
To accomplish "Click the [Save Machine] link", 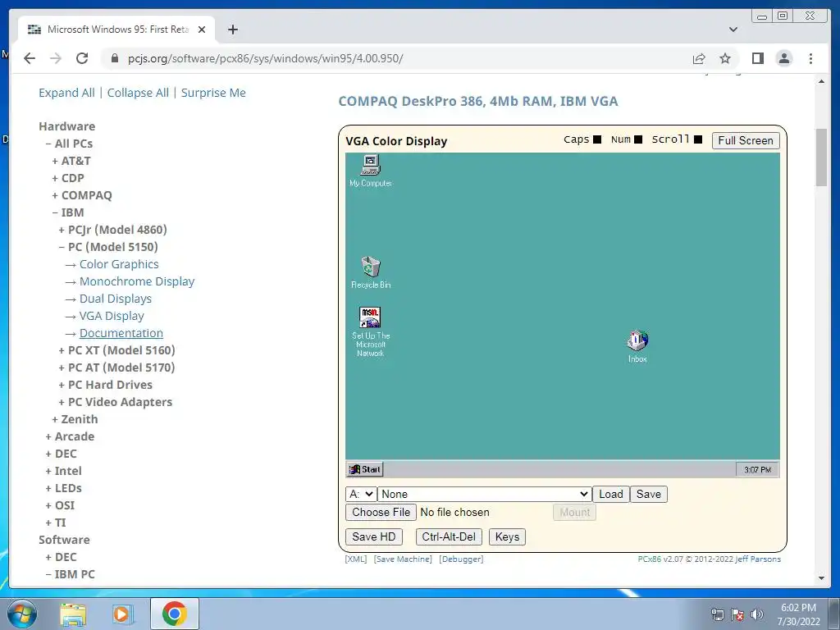I will pos(403,559).
